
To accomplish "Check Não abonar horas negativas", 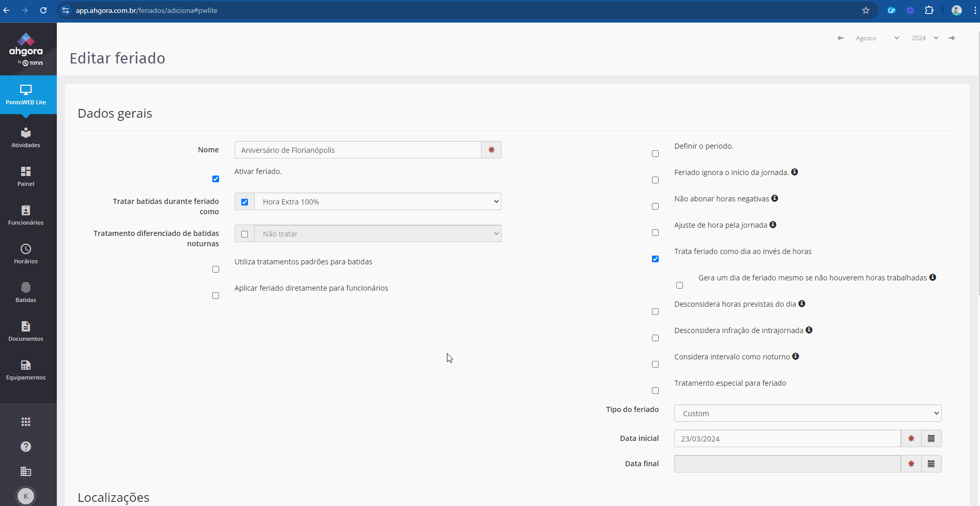I will click(655, 207).
